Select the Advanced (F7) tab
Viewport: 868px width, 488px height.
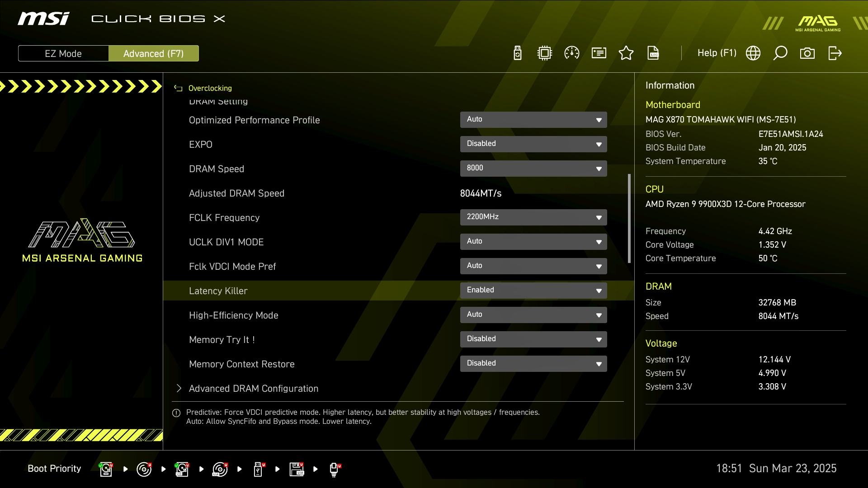tap(153, 53)
